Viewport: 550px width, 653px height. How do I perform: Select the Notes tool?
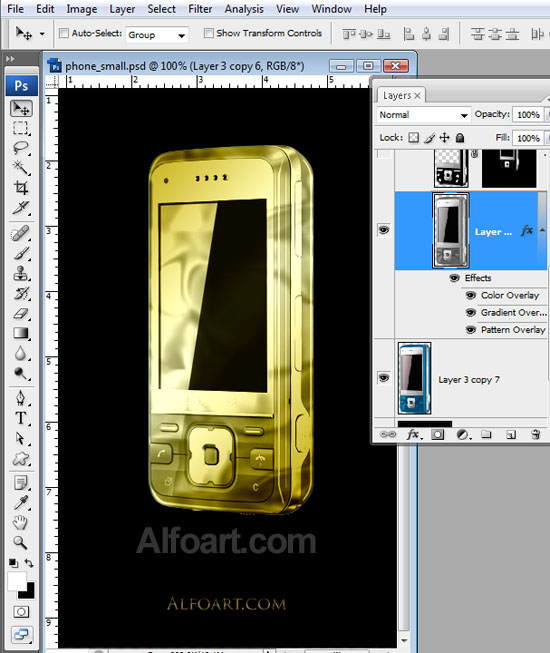click(21, 483)
